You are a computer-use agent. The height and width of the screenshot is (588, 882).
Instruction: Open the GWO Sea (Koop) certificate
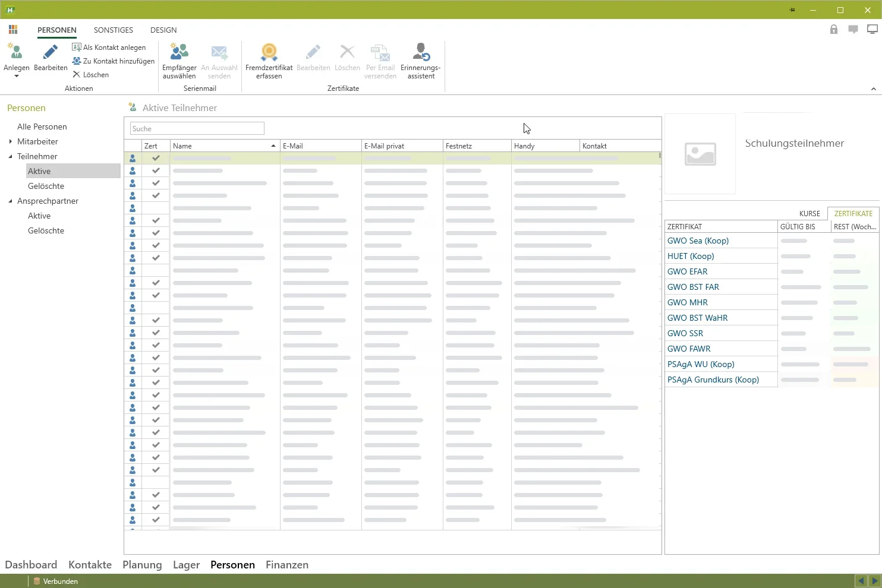point(698,241)
